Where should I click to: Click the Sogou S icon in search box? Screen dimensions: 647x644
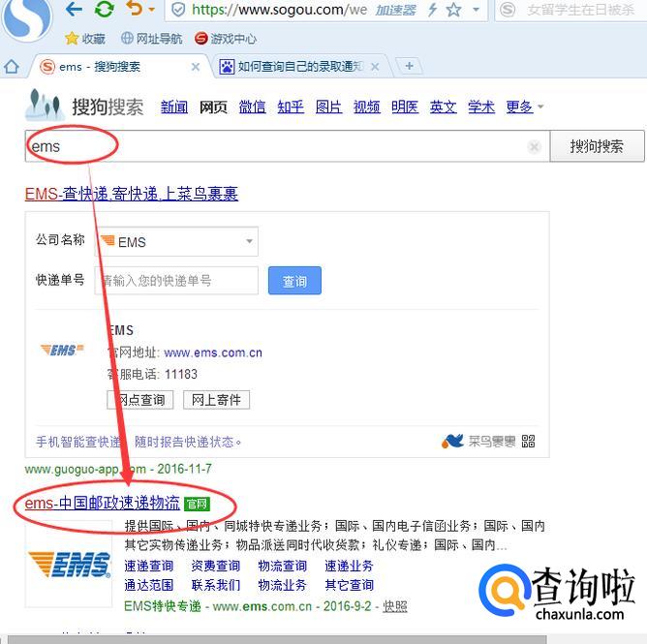508,10
